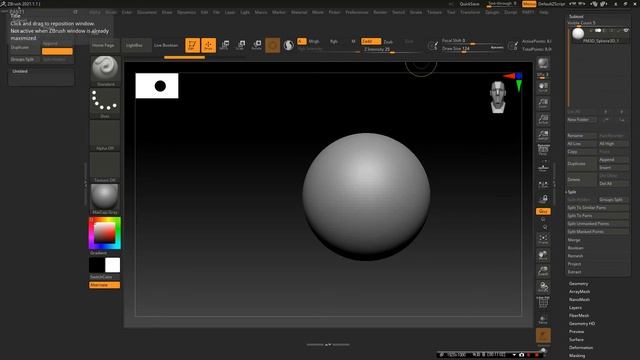
Task: Toggle the Floor grid
Action: click(x=543, y=167)
